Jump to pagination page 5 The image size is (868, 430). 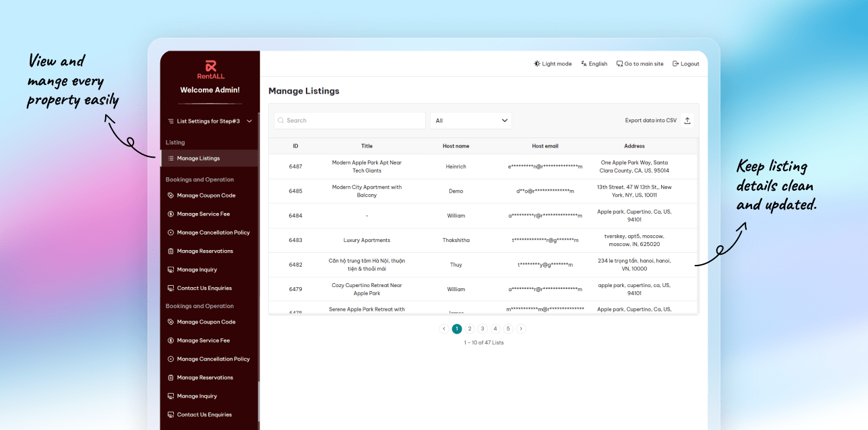(508, 329)
